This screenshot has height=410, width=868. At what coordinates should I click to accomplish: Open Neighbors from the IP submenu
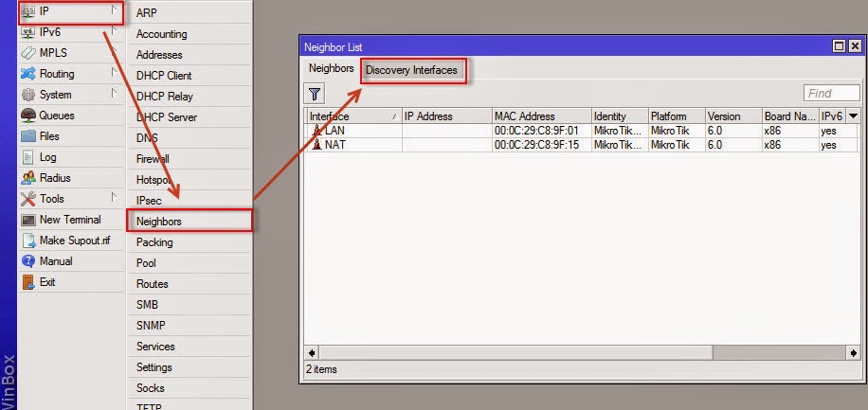click(159, 222)
